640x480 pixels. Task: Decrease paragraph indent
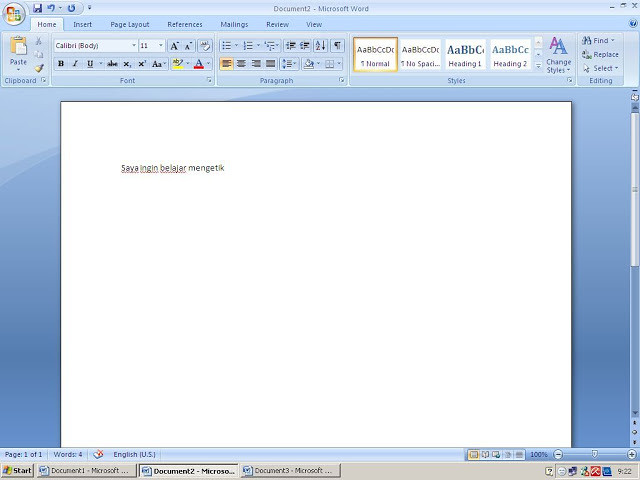pyautogui.click(x=291, y=45)
